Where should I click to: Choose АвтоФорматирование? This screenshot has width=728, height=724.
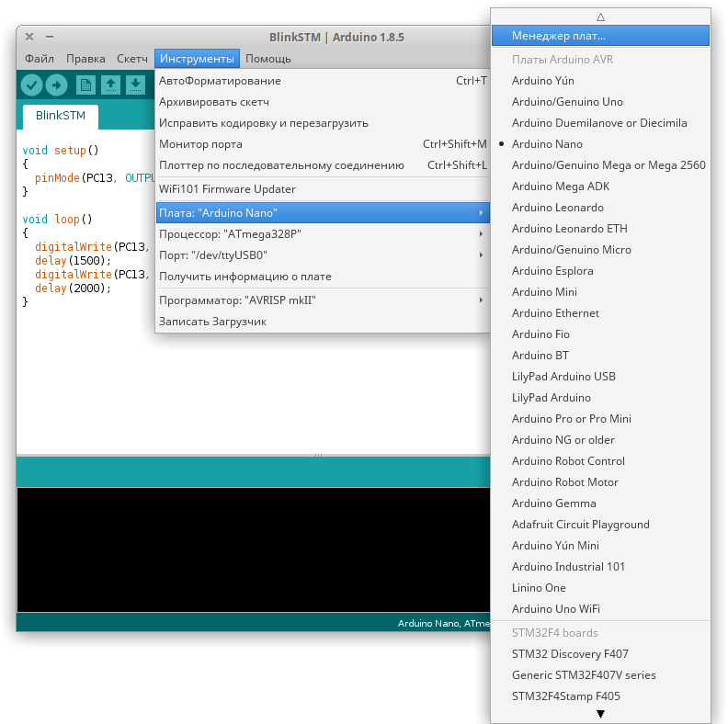coord(323,81)
